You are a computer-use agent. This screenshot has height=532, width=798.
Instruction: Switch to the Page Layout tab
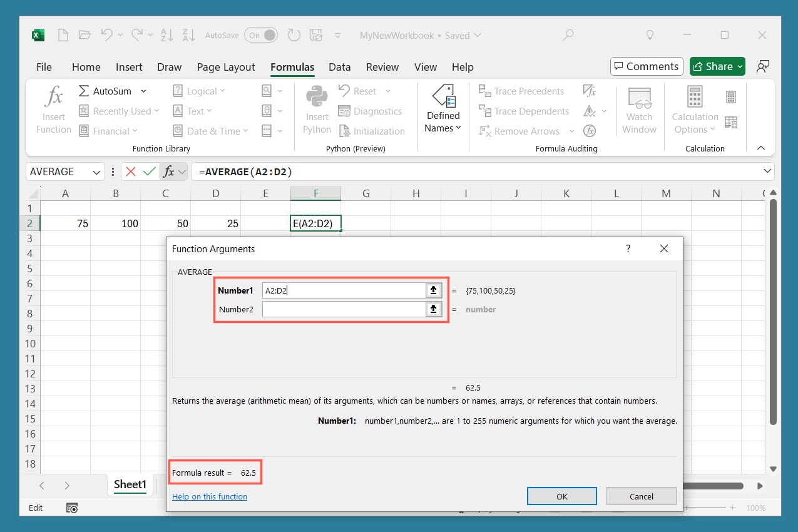tap(226, 67)
